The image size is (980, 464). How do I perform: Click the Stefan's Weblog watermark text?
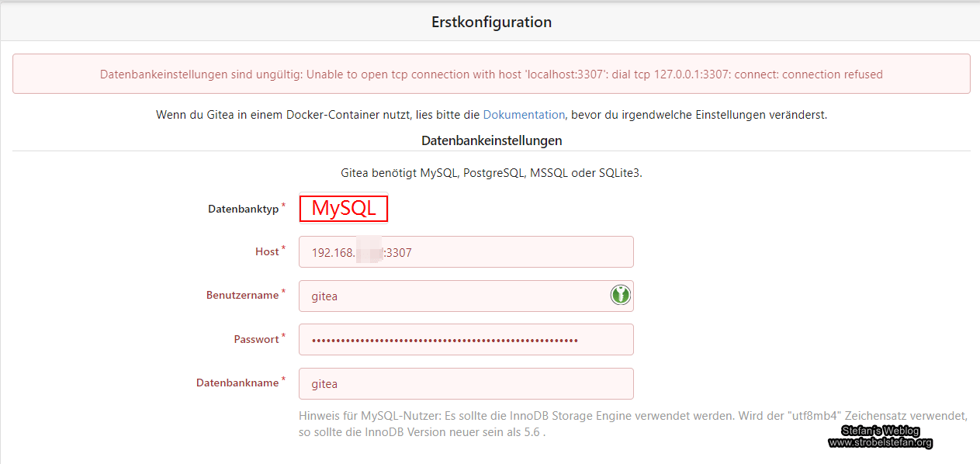(881, 431)
